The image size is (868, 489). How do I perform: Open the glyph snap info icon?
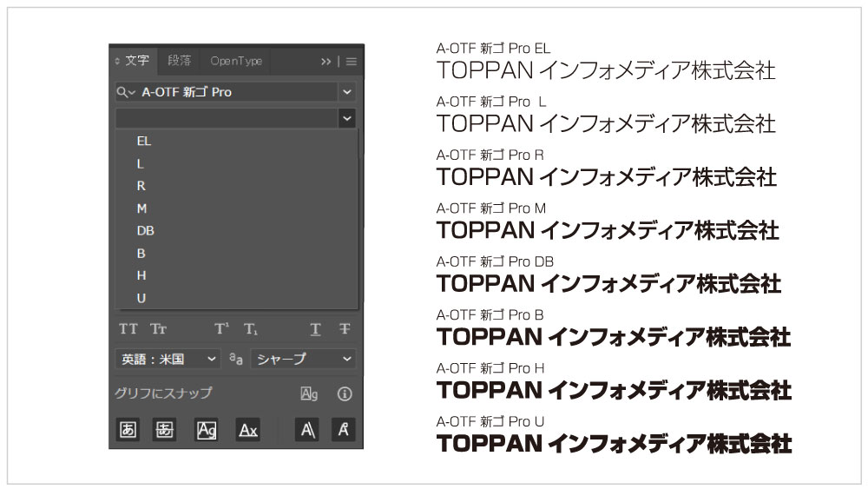point(345,393)
